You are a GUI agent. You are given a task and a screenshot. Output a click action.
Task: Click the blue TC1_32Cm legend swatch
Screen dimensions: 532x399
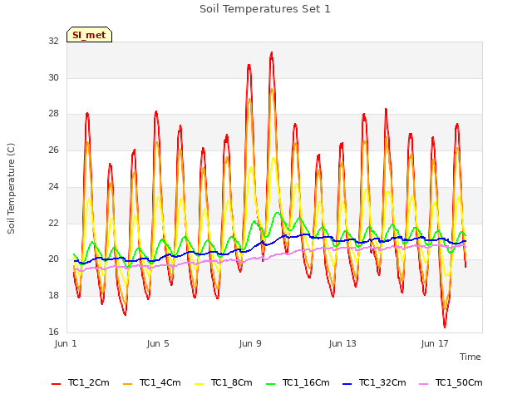(347, 384)
